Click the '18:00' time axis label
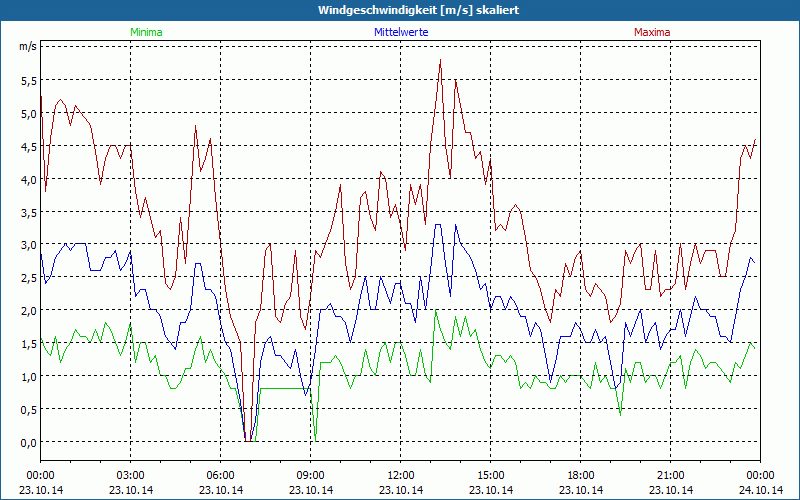 [x=581, y=476]
